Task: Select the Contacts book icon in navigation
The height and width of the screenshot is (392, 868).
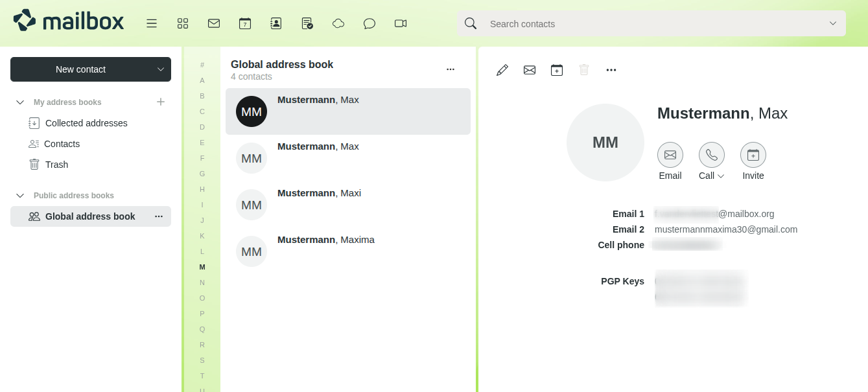Action: coord(276,23)
